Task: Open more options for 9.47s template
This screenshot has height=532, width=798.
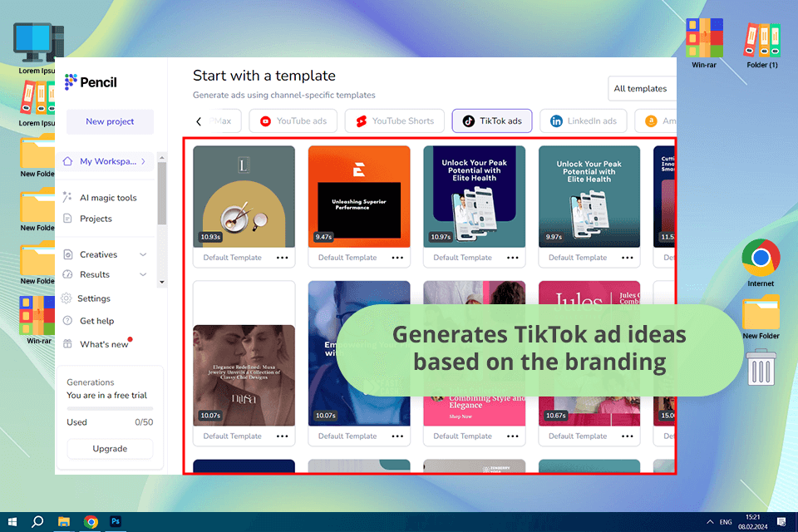Action: (397, 258)
